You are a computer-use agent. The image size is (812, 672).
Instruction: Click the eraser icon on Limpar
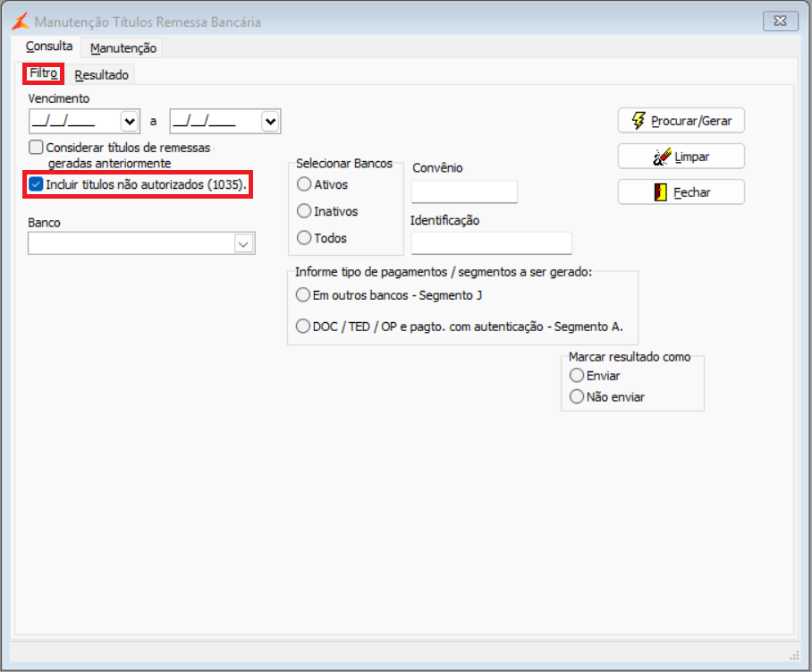662,157
